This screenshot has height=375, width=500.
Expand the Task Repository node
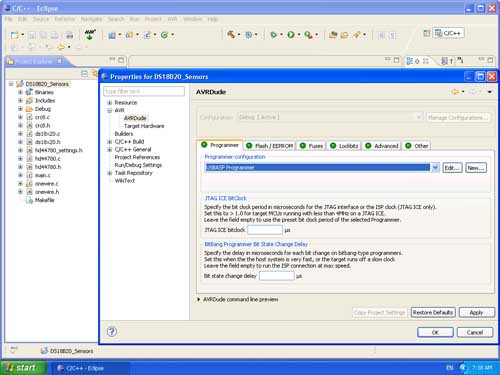point(110,173)
